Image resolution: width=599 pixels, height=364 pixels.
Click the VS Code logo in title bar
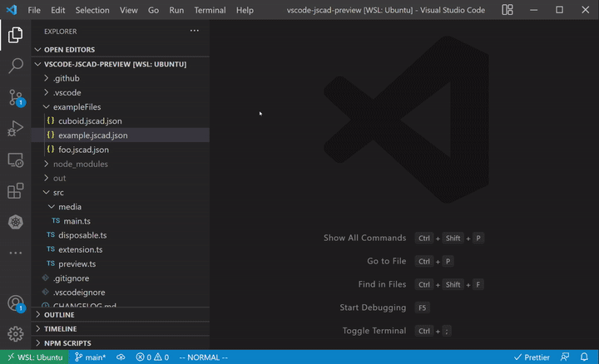12,9
